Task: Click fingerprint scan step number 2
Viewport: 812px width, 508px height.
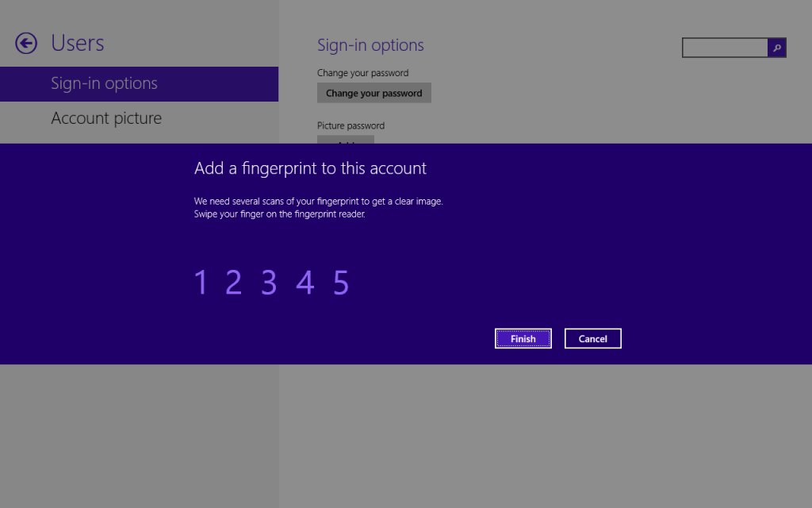Action: (233, 283)
